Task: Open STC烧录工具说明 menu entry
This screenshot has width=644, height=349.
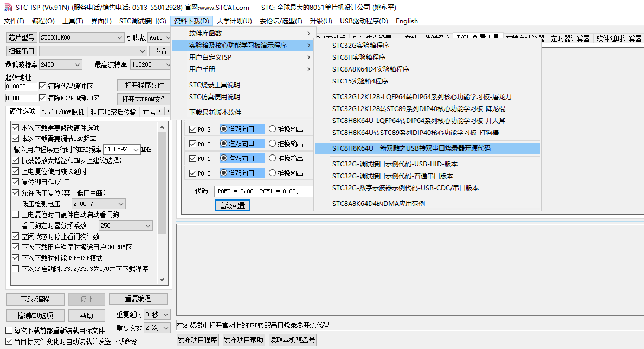Action: click(x=243, y=85)
